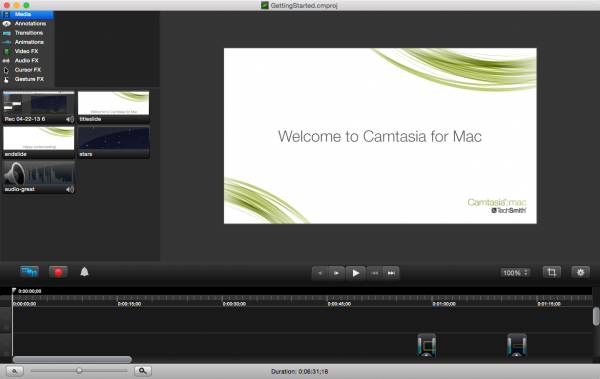Open the 100% canvas zoom dropdown
This screenshot has width=600, height=379.
tap(515, 273)
